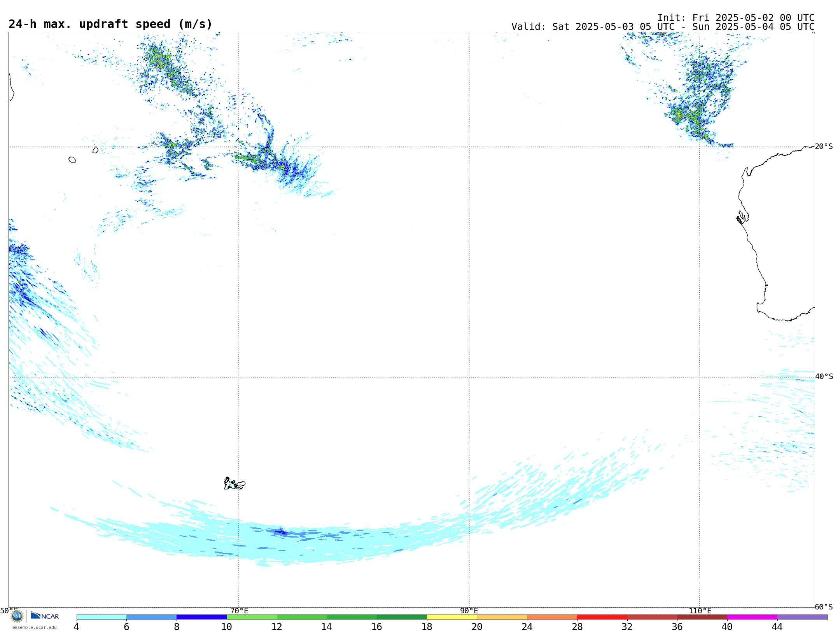Click the Valid time range text line

663,27
